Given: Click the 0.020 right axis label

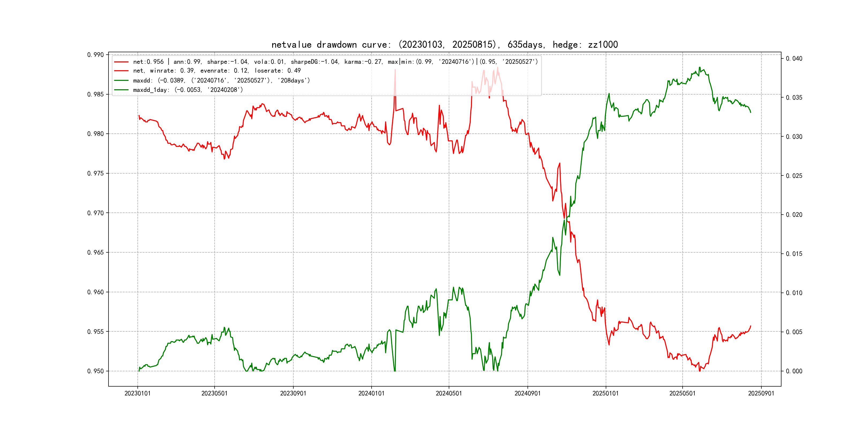Looking at the screenshot, I should pos(794,215).
